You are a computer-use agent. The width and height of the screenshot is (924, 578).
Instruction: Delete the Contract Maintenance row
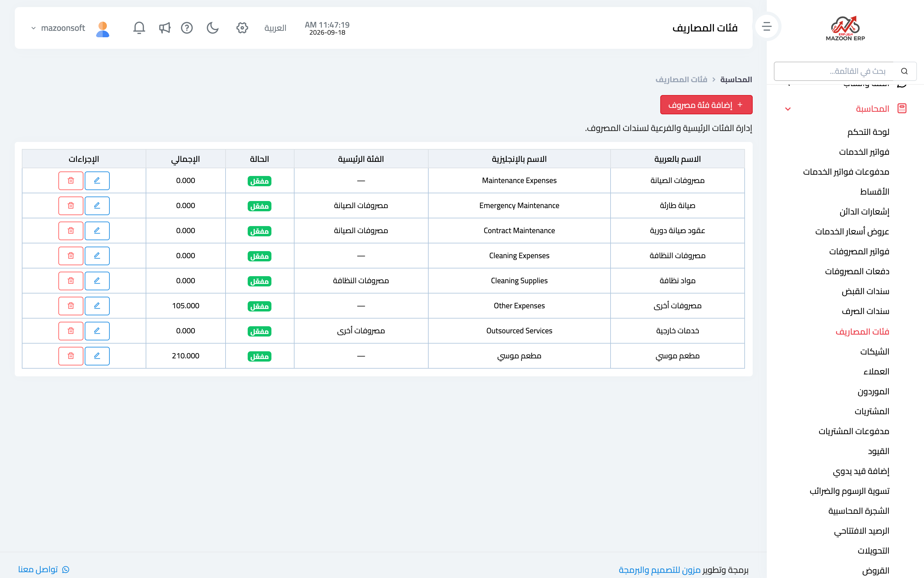(71, 231)
